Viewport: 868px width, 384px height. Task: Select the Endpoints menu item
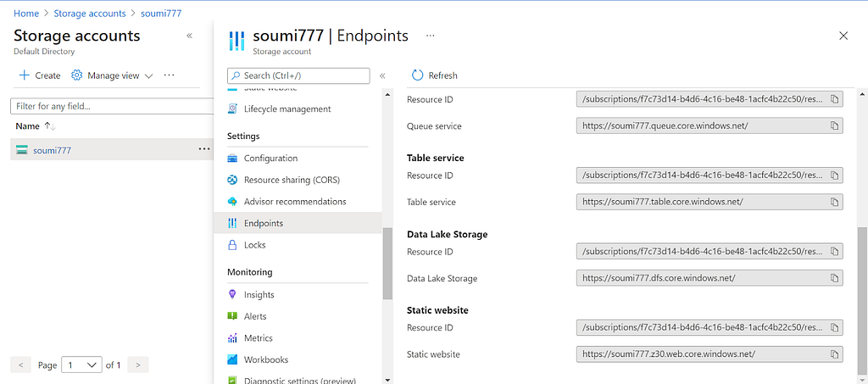point(298,223)
